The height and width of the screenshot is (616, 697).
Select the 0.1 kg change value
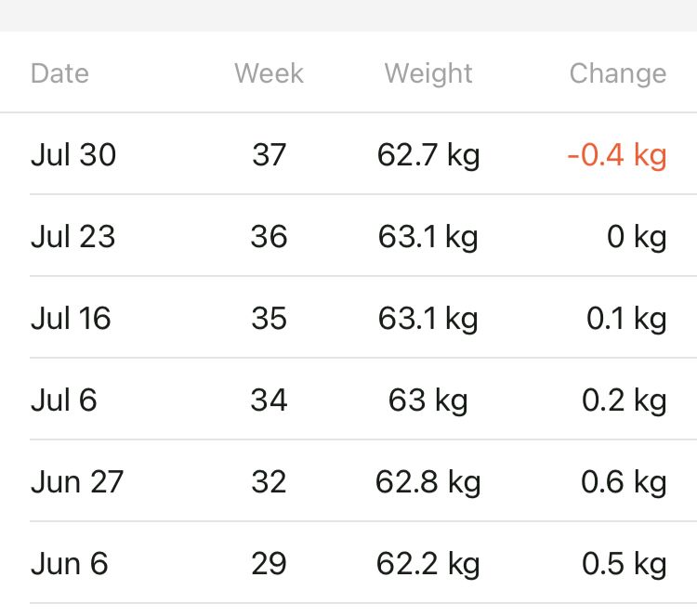(x=626, y=319)
